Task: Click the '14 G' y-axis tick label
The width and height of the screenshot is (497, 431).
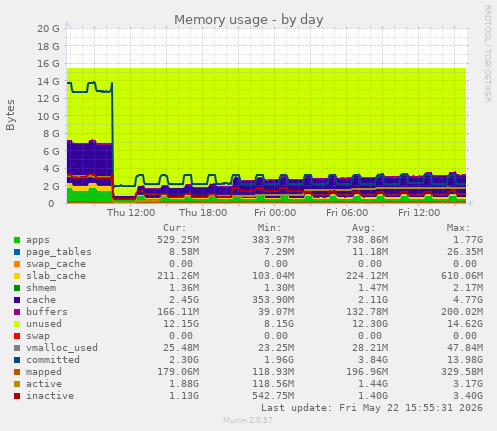Action: click(x=48, y=81)
